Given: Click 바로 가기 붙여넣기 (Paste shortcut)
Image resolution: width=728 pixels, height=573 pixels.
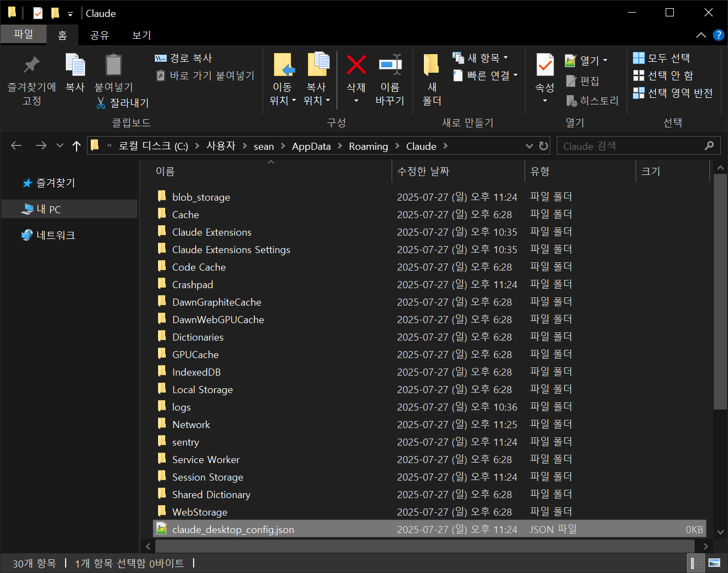Looking at the screenshot, I should [206, 75].
